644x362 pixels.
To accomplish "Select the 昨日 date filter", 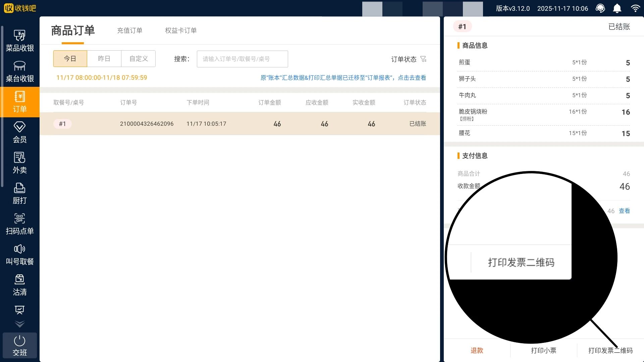I will coord(104,59).
